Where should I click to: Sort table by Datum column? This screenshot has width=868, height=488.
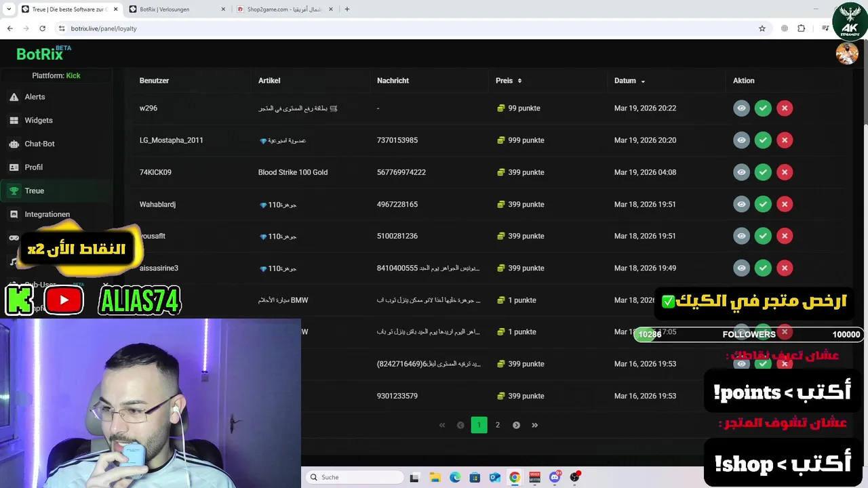629,81
